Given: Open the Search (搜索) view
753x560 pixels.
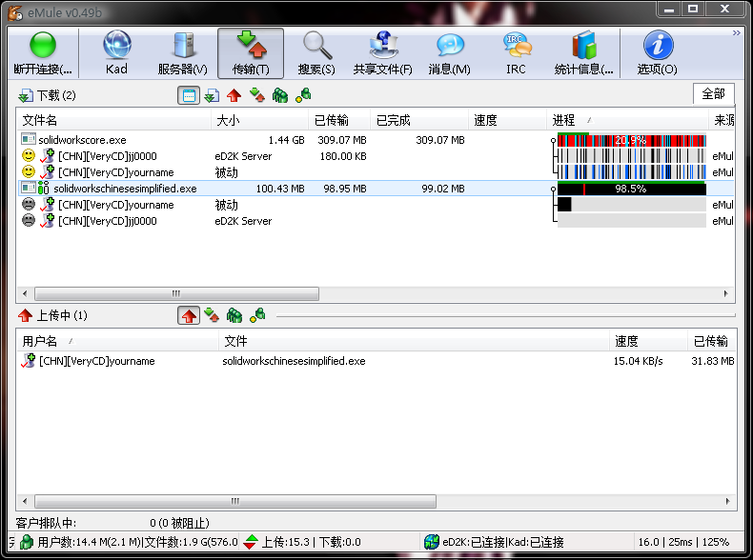Looking at the screenshot, I should point(316,52).
